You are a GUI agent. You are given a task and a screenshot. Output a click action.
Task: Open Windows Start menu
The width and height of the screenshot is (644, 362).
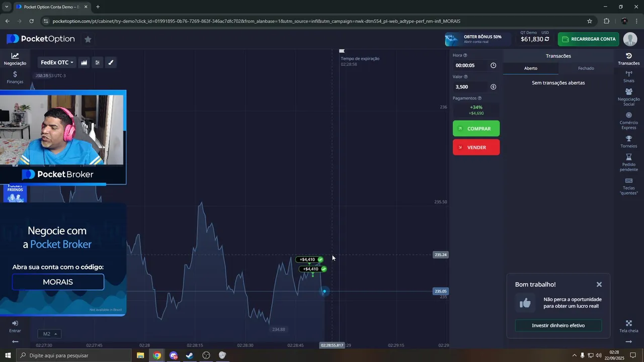coord(8,355)
